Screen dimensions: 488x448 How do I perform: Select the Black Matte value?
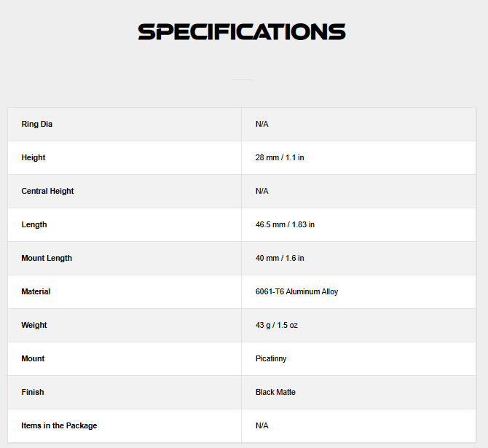tap(275, 393)
